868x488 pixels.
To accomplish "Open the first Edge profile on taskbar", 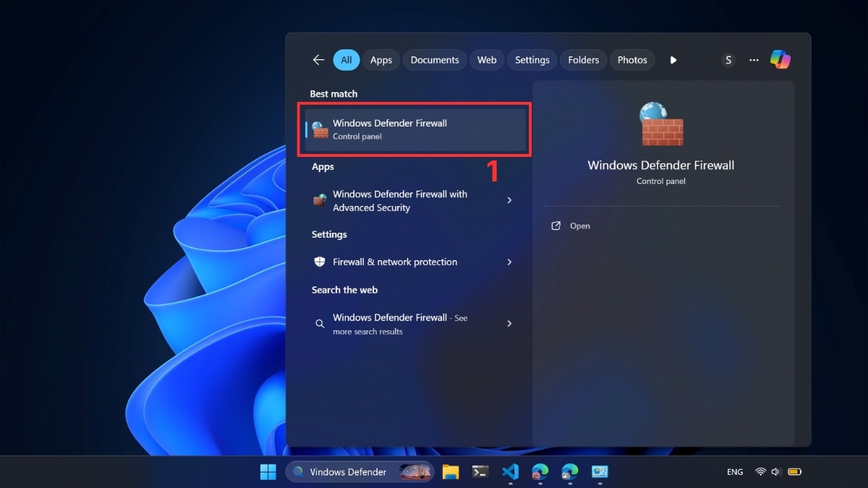I will (x=540, y=472).
